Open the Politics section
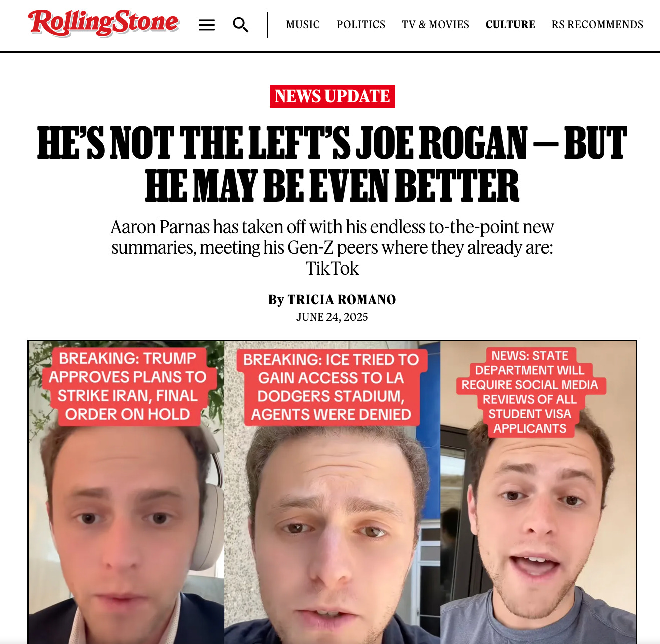Screen dimensions: 660x644 point(361,24)
